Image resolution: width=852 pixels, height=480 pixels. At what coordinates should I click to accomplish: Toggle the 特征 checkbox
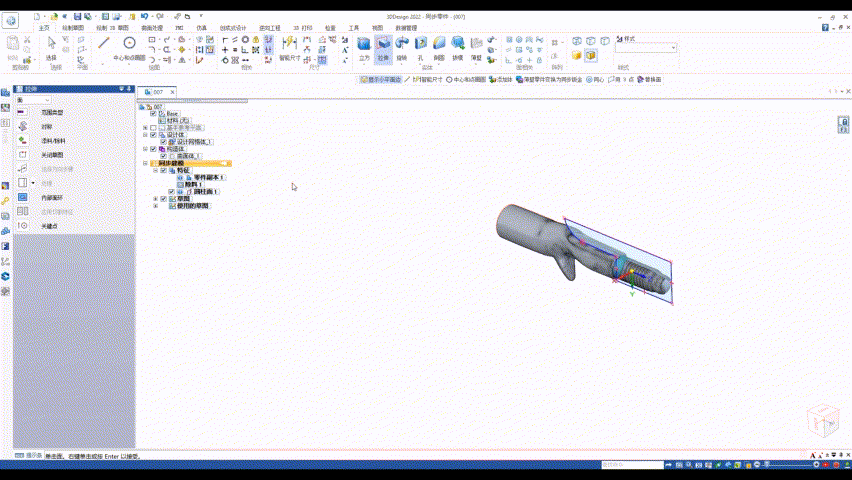164,170
